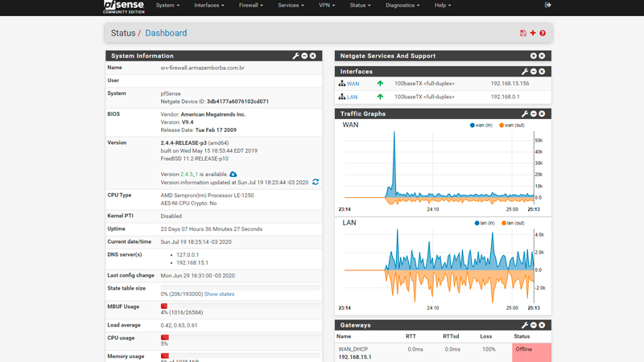The image size is (644, 362).
Task: Click the CPU usage progress bar
Action: (240, 337)
